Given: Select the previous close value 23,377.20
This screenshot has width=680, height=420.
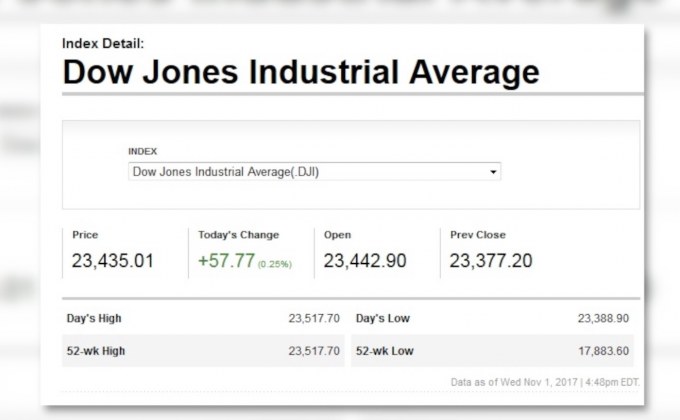Looking at the screenshot, I should click(x=490, y=261).
